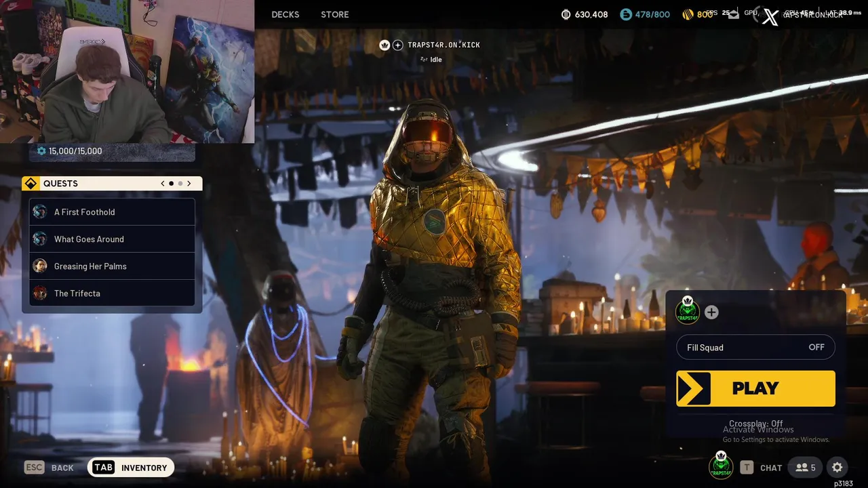Click the yellow PLAY button

pos(755,388)
